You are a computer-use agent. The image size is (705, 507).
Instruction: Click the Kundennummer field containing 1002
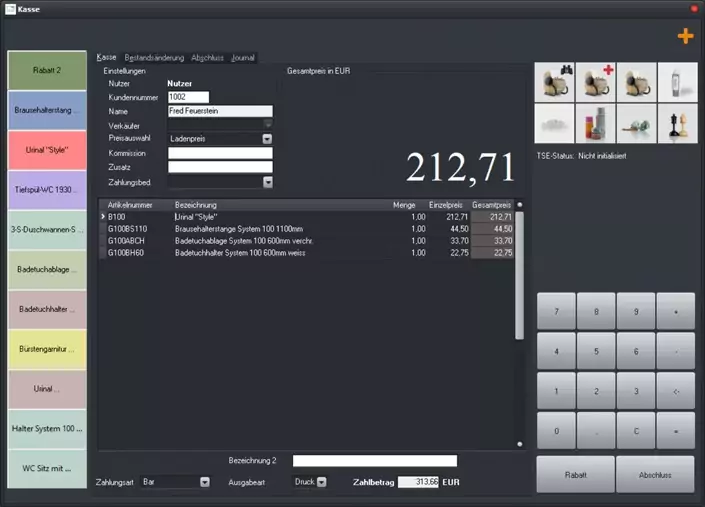tap(188, 97)
